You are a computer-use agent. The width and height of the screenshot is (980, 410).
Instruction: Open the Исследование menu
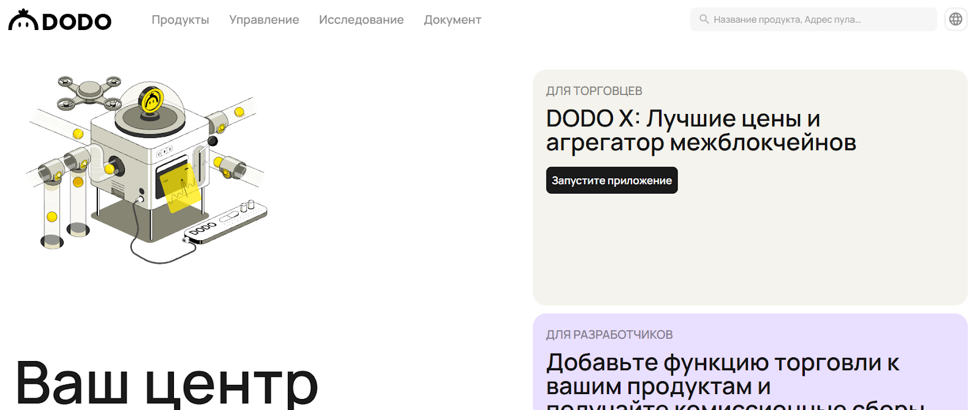tap(361, 20)
